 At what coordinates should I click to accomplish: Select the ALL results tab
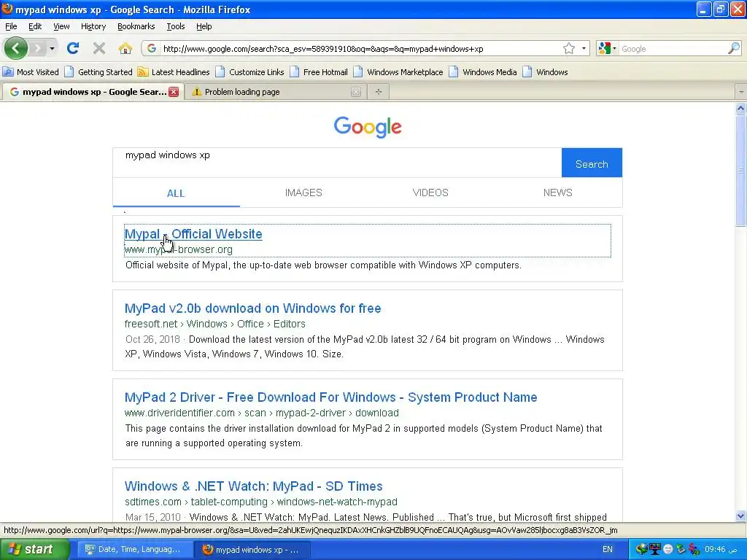176,192
